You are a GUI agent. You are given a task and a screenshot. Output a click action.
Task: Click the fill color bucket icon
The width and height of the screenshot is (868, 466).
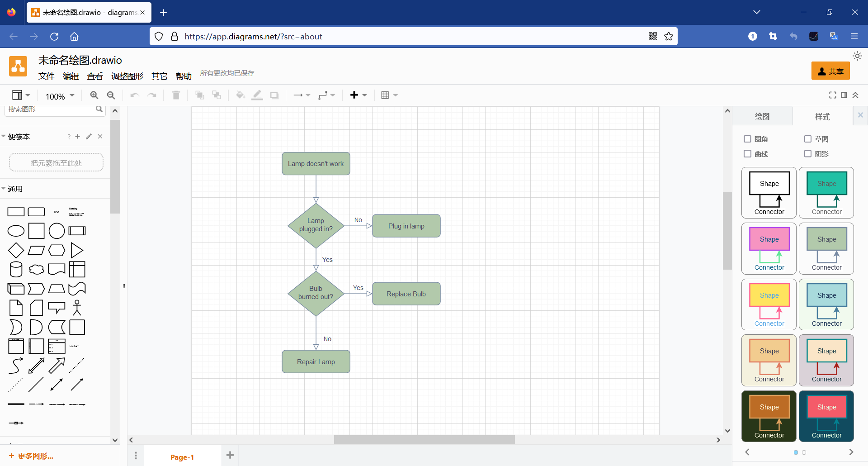[240, 95]
